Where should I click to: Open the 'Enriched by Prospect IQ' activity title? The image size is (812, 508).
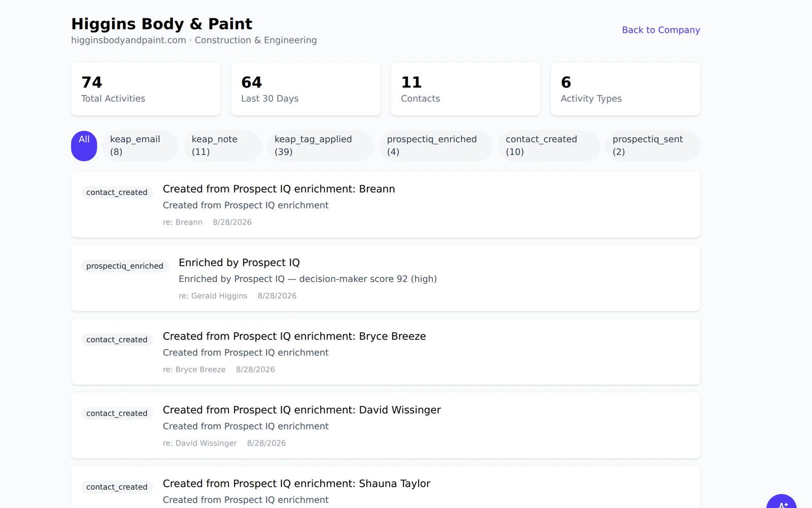[x=239, y=263]
